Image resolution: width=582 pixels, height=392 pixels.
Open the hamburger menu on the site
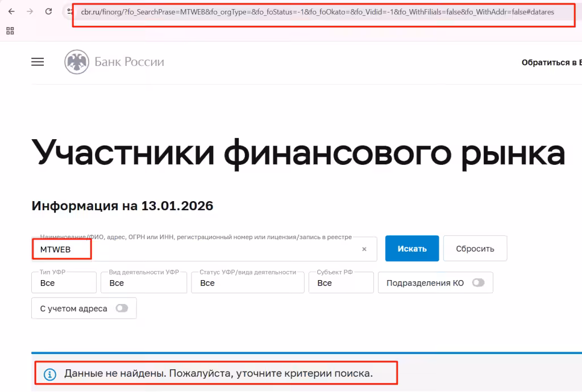click(38, 62)
